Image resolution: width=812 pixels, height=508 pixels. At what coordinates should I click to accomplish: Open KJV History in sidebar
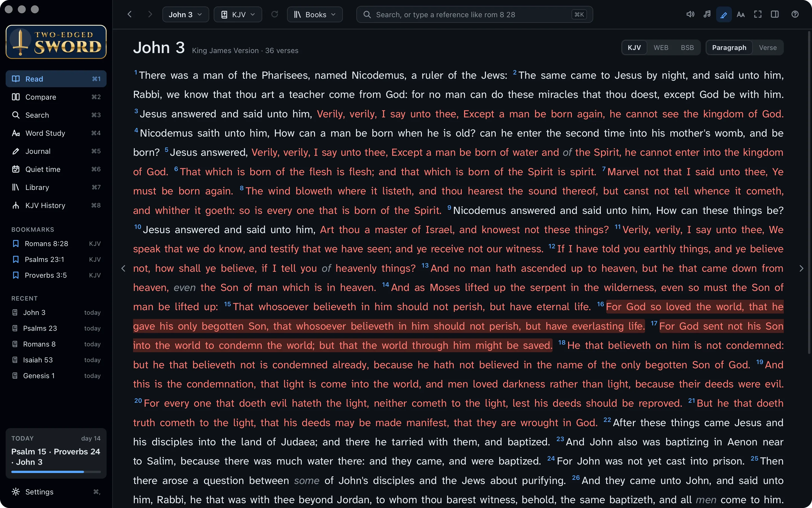click(56, 205)
